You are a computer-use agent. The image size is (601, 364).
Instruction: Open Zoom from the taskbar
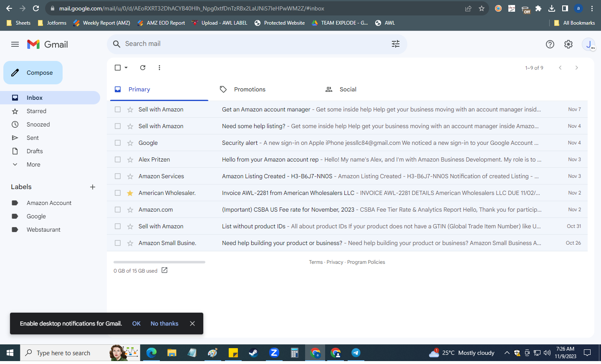274,353
